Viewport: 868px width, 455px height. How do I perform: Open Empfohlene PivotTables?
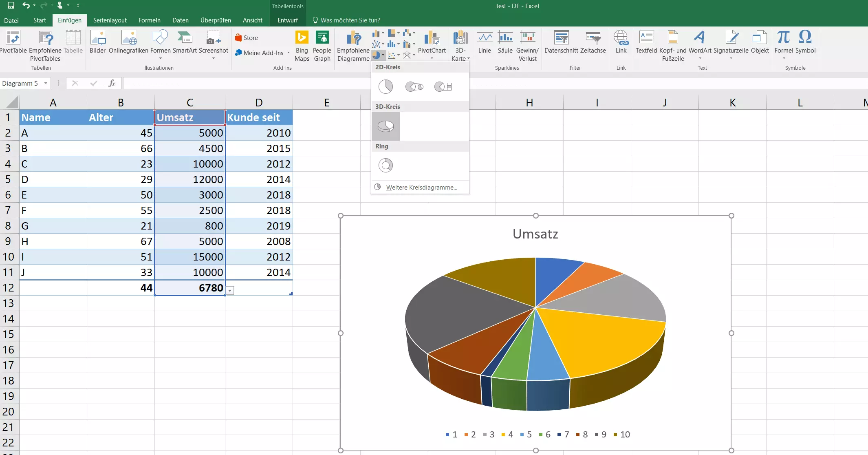pyautogui.click(x=45, y=46)
